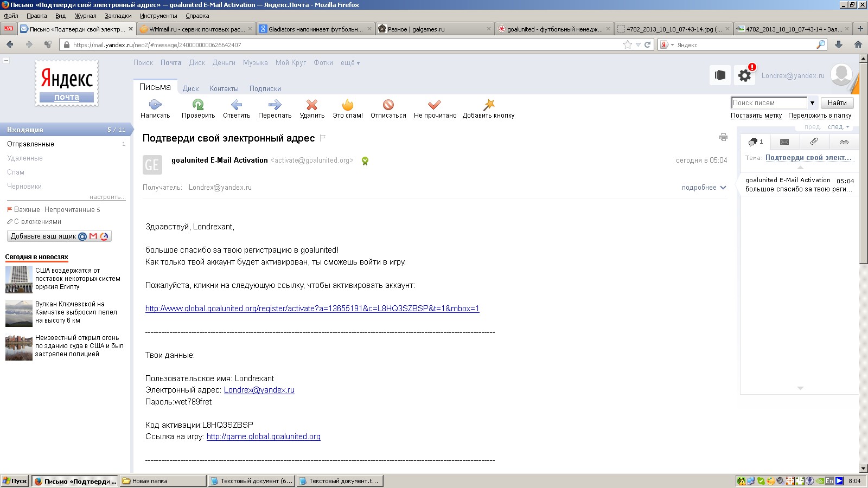Select the envelope tab icon in right panel
The width and height of the screenshot is (868, 488).
tap(784, 142)
